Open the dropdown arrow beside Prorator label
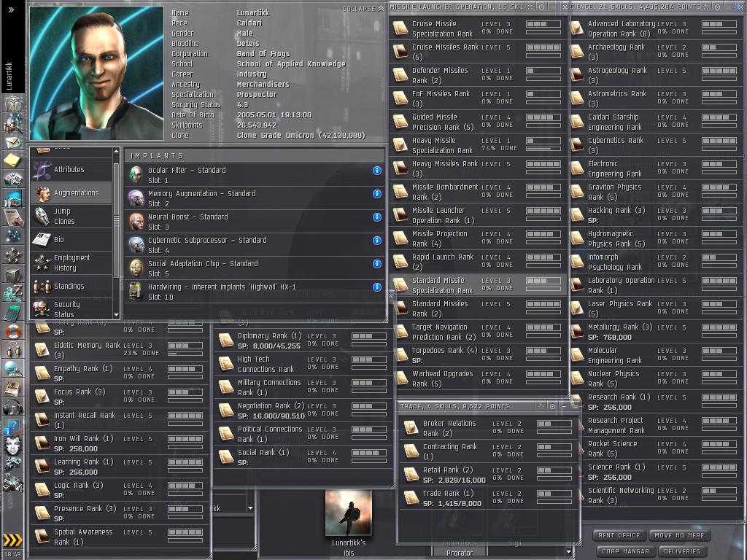Screen dimensions: 747x560 [x=568, y=553]
